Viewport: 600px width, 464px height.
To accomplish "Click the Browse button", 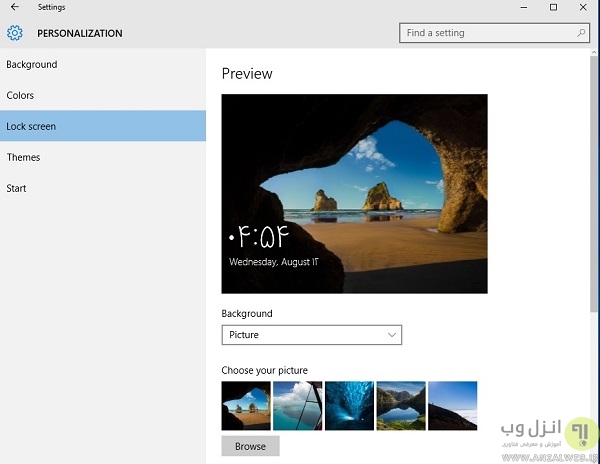I will [250, 446].
